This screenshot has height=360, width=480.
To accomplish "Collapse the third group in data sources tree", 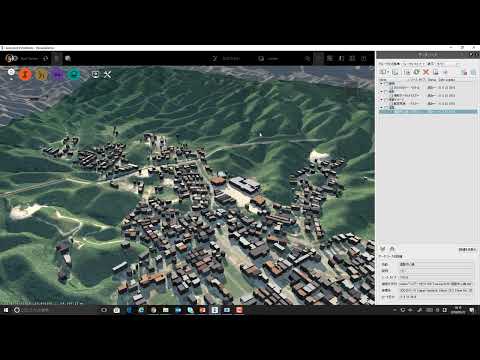I will [381, 99].
